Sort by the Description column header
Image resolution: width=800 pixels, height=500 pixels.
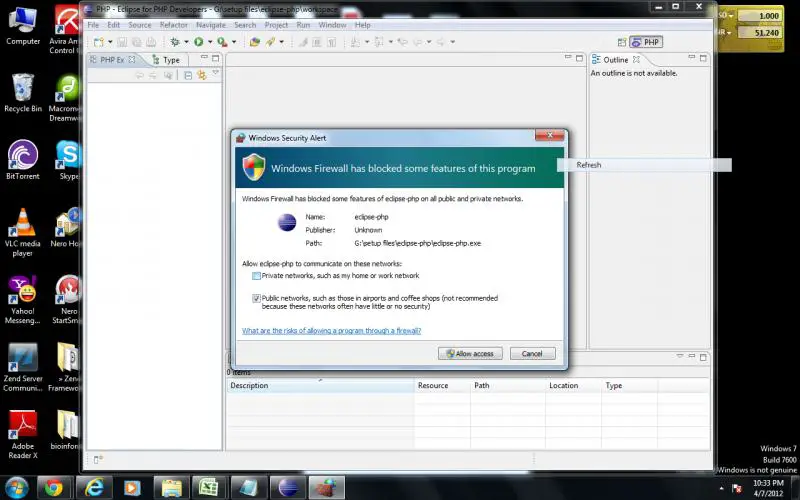point(320,386)
